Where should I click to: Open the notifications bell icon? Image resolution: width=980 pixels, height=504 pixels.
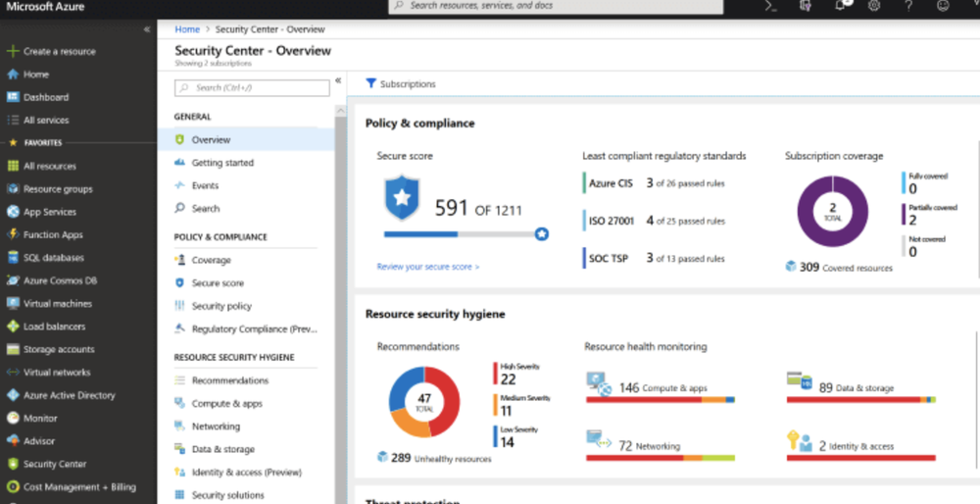841,5
